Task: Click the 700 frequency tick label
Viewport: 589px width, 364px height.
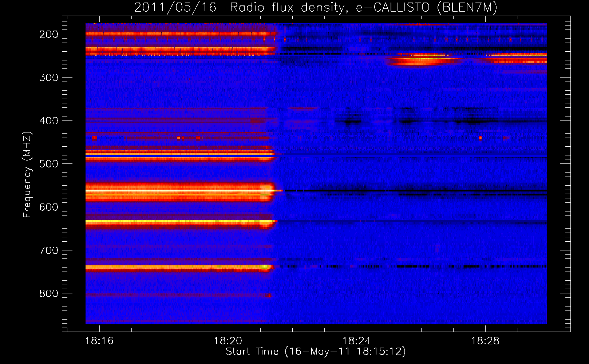Action: 49,250
